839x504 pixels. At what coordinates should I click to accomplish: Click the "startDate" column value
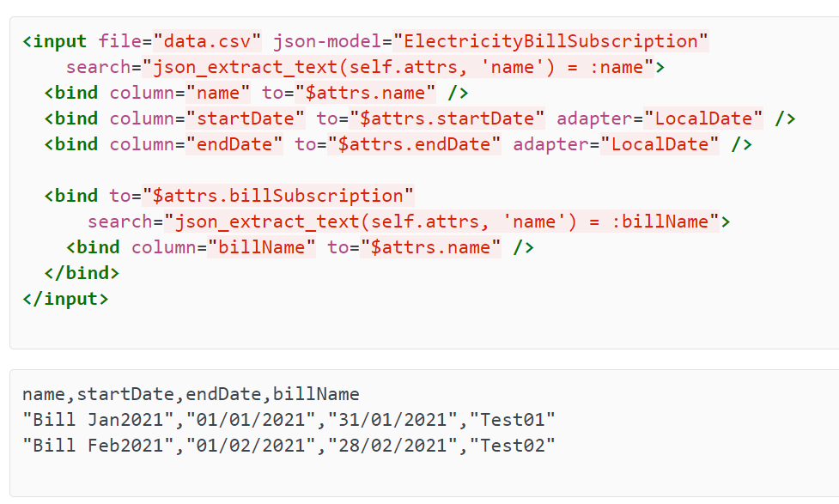click(246, 118)
